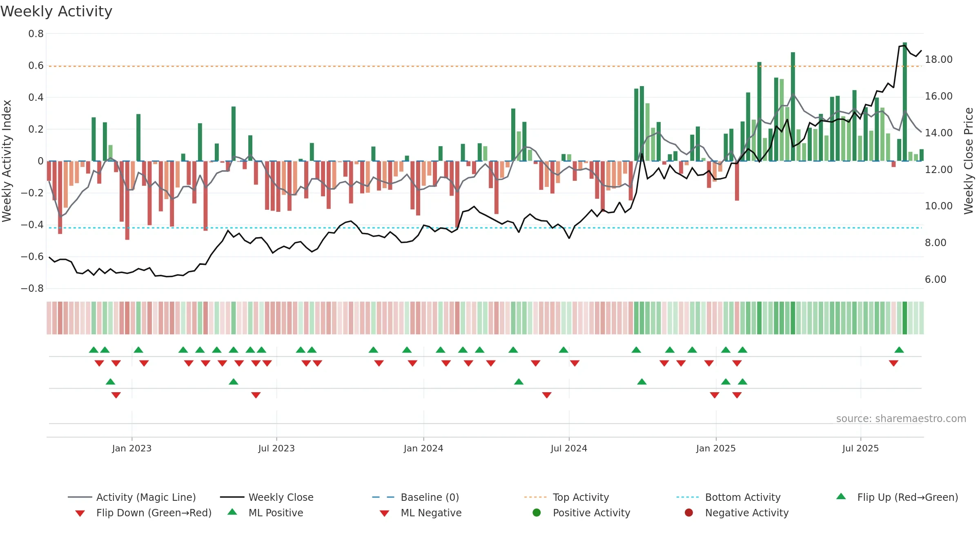Click the Jul 2023 x-axis label
This screenshot has width=980, height=551.
276,448
